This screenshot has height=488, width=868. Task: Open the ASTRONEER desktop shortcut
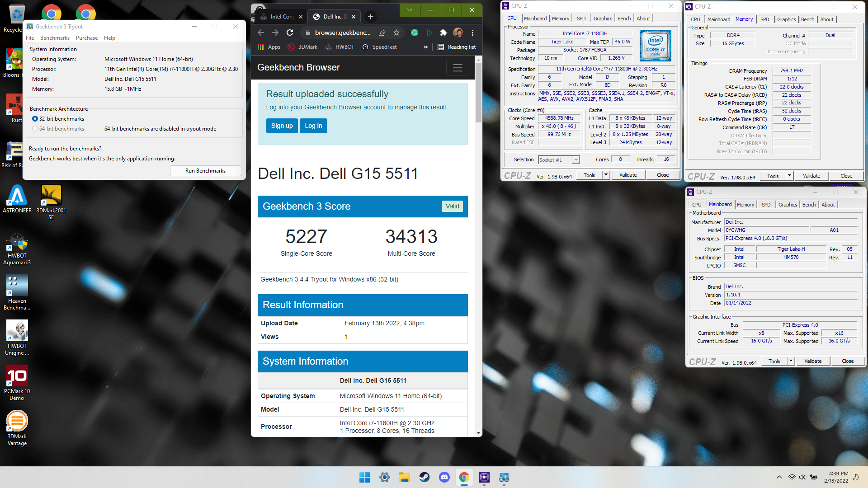[17, 199]
